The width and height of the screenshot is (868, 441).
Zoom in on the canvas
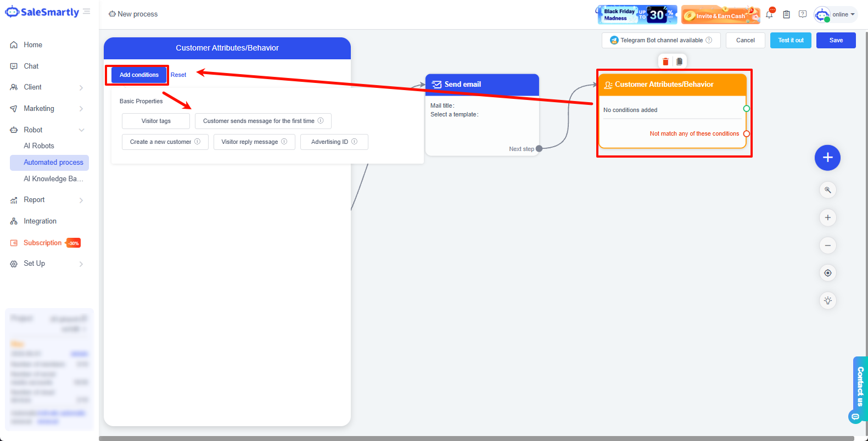[x=827, y=217]
